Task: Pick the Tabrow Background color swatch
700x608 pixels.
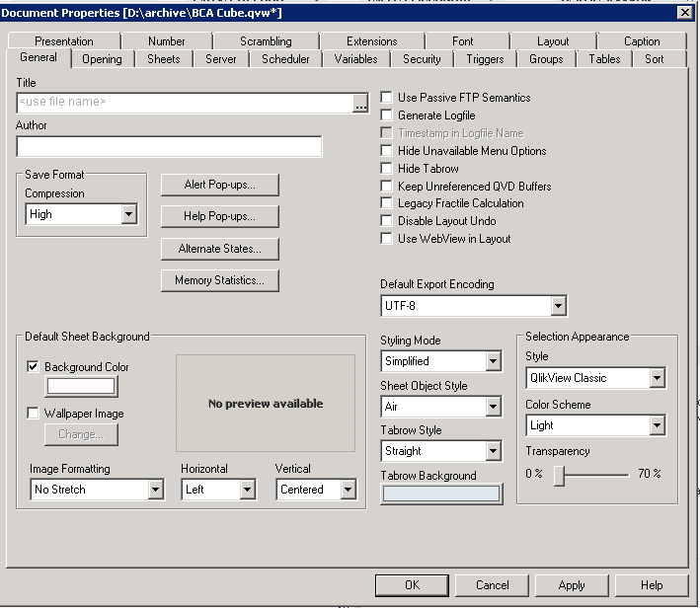Action: [x=441, y=494]
